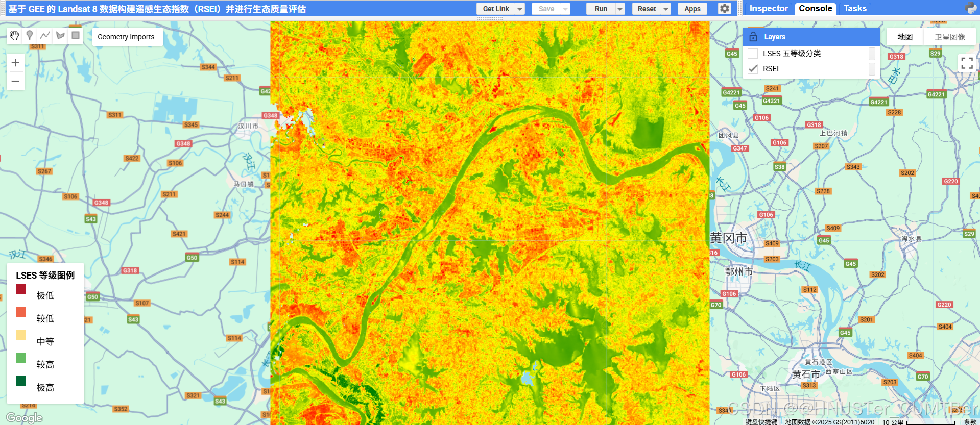Toggle fullscreen map view
980x425 pixels.
(967, 63)
